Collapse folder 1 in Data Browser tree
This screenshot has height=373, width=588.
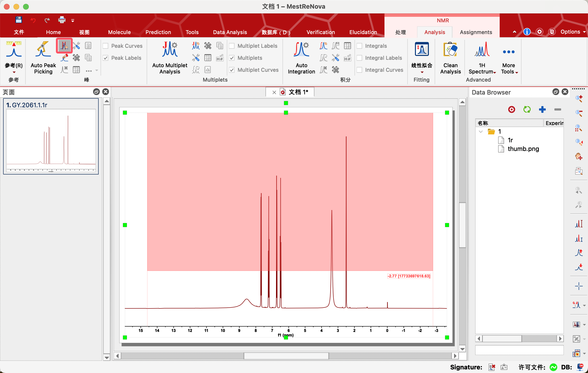point(480,132)
